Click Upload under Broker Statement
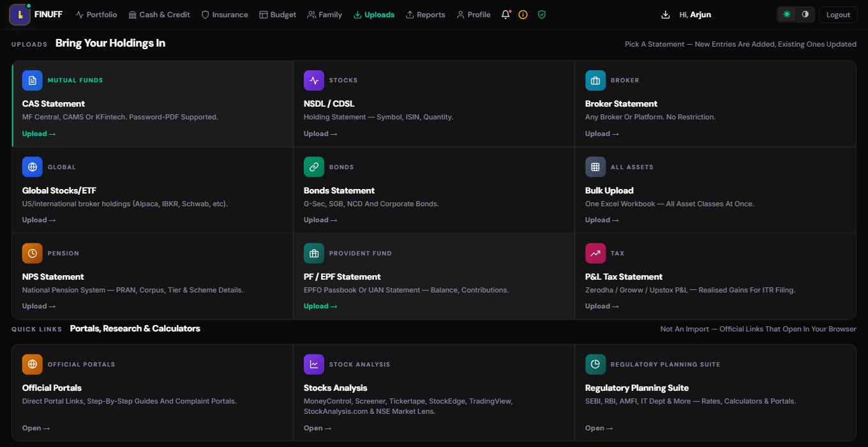This screenshot has height=447, width=868. pos(602,134)
